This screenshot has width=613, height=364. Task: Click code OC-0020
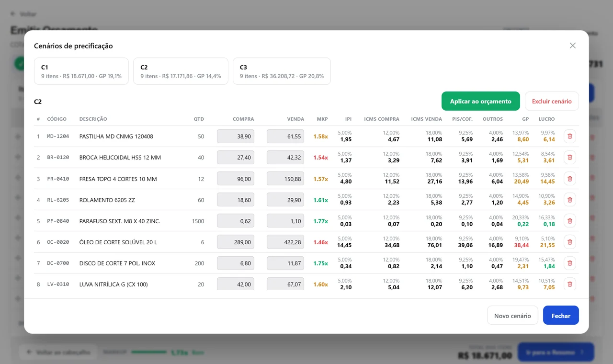click(58, 242)
